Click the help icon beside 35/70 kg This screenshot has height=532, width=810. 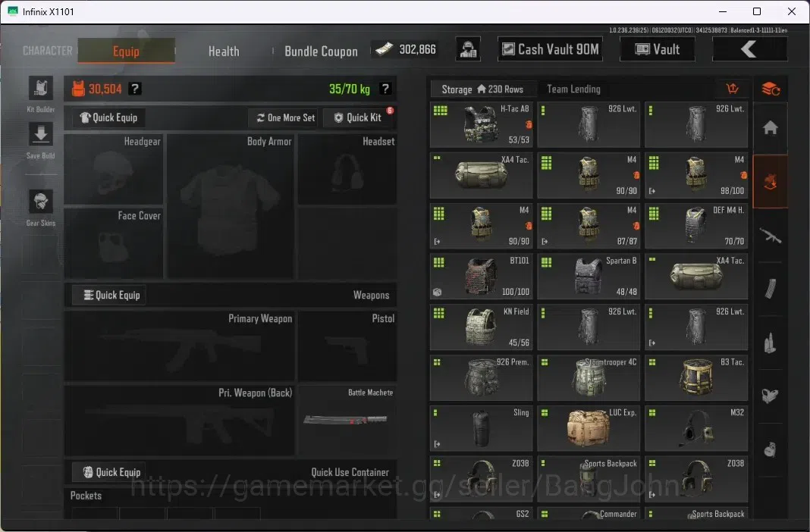tap(385, 89)
